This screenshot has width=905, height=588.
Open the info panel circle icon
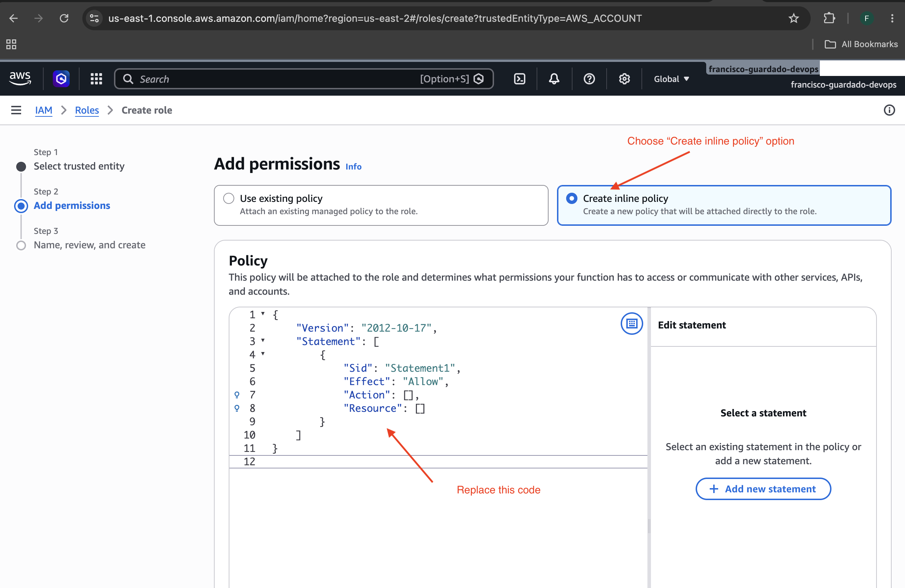point(889,110)
